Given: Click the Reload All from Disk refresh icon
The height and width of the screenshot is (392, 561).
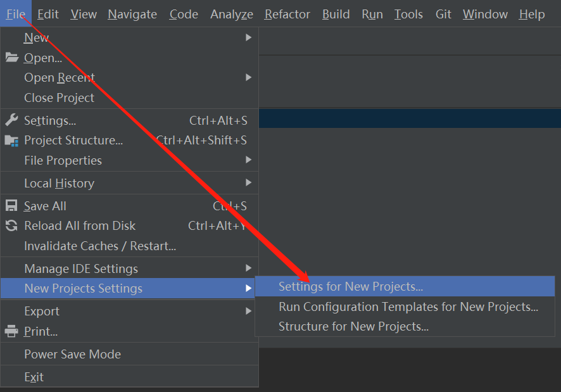Looking at the screenshot, I should point(11,225).
